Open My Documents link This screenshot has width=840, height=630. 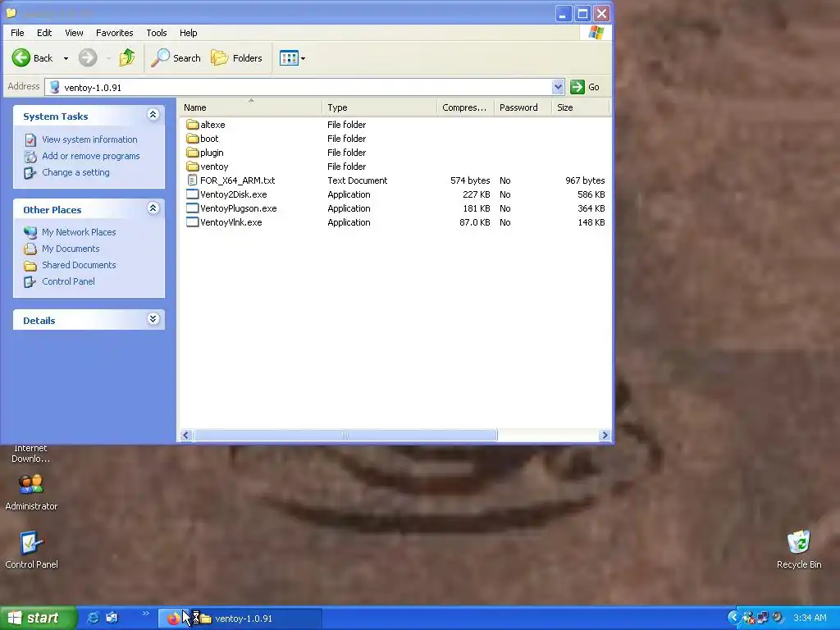pyautogui.click(x=71, y=249)
